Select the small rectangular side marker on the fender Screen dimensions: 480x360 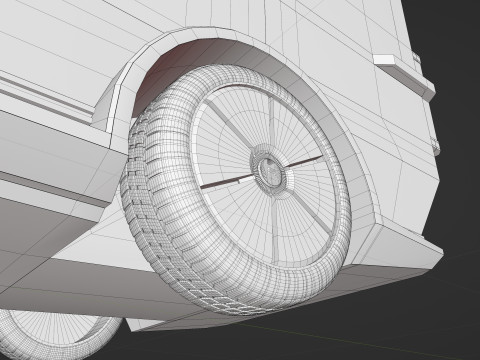pyautogui.click(x=404, y=78)
